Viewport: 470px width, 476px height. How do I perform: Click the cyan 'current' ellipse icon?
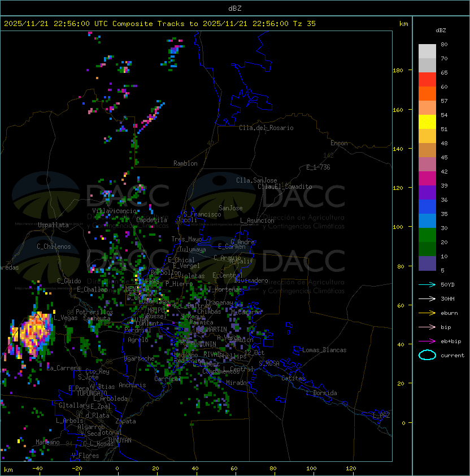(x=427, y=355)
